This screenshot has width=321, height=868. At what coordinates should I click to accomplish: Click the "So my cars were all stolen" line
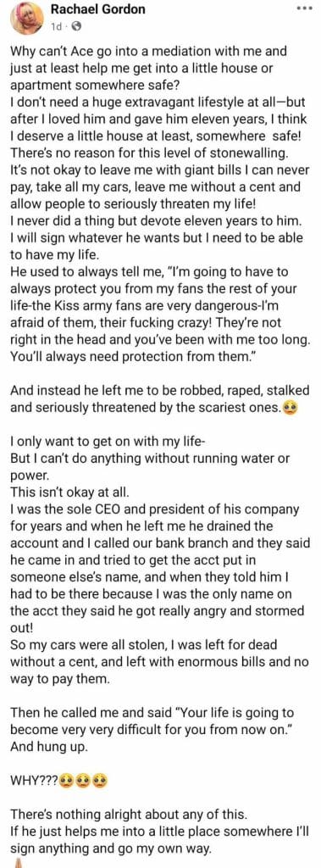[143, 645]
